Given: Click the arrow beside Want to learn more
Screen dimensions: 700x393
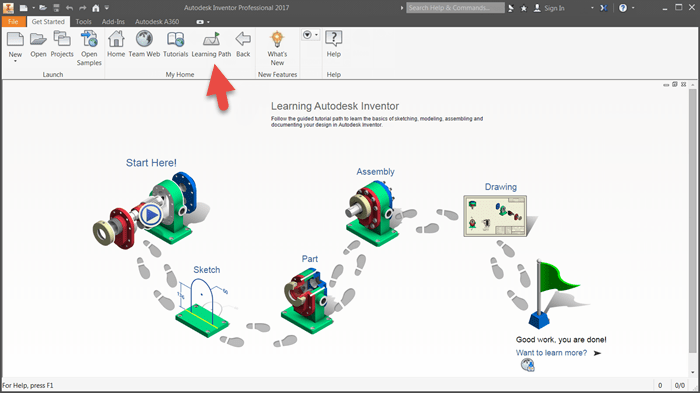Looking at the screenshot, I should [597, 353].
